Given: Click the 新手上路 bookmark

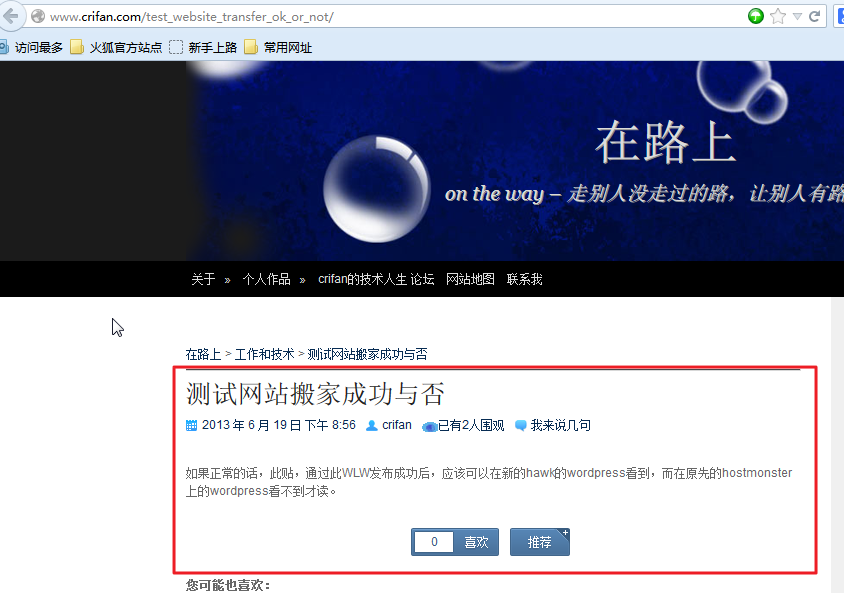Looking at the screenshot, I should coord(203,47).
